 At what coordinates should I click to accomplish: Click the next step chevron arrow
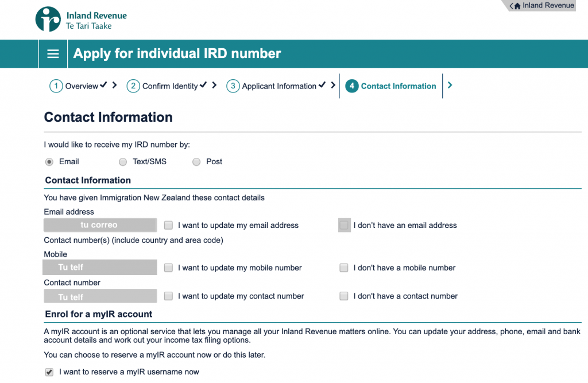click(x=450, y=86)
